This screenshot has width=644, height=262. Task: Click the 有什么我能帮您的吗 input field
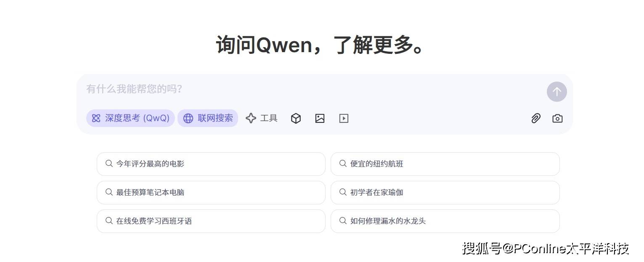click(x=311, y=89)
